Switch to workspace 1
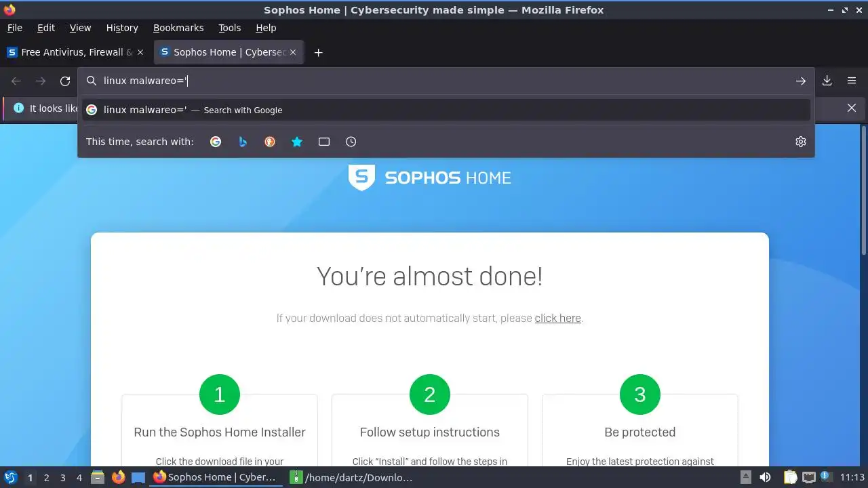 30,477
